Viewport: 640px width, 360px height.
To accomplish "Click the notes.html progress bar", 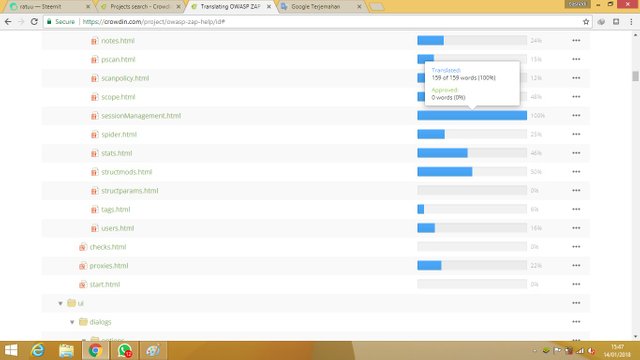I will click(472, 40).
